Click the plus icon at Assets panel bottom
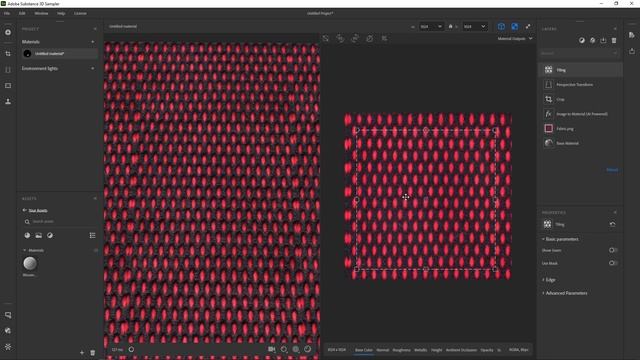 (82, 353)
